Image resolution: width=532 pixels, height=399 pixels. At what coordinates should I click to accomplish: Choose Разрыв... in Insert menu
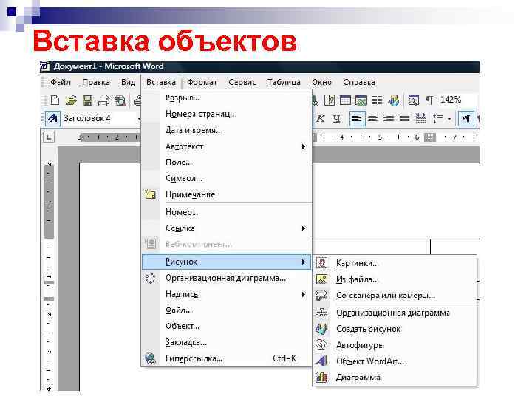[226, 98]
